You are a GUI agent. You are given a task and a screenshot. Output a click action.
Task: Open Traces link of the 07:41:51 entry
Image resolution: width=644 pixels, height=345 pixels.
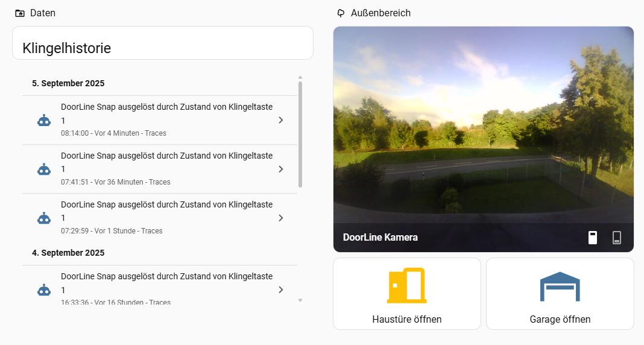point(160,182)
